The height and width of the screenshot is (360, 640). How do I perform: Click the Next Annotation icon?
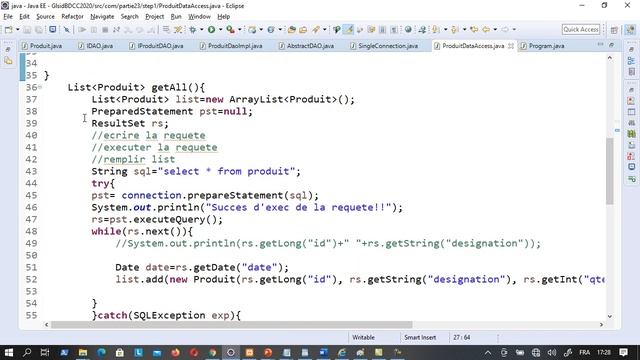click(x=436, y=30)
